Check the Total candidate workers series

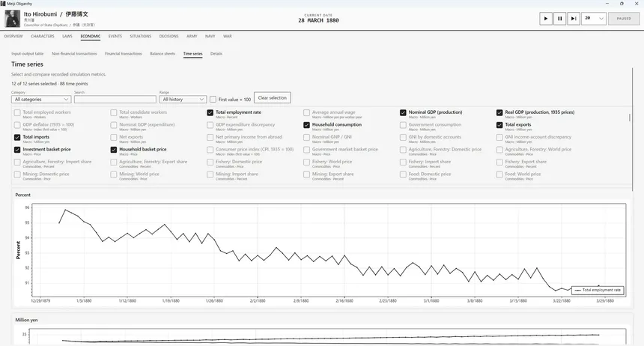(x=113, y=112)
